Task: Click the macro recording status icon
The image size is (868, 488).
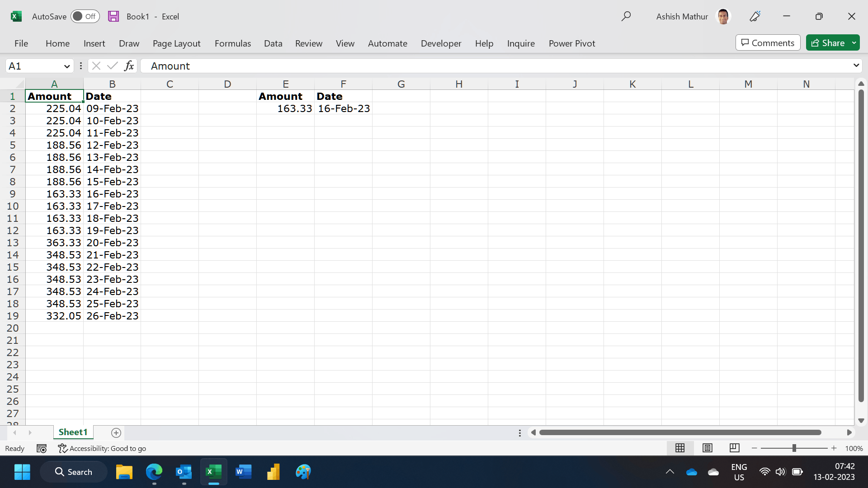Action: pos(42,449)
